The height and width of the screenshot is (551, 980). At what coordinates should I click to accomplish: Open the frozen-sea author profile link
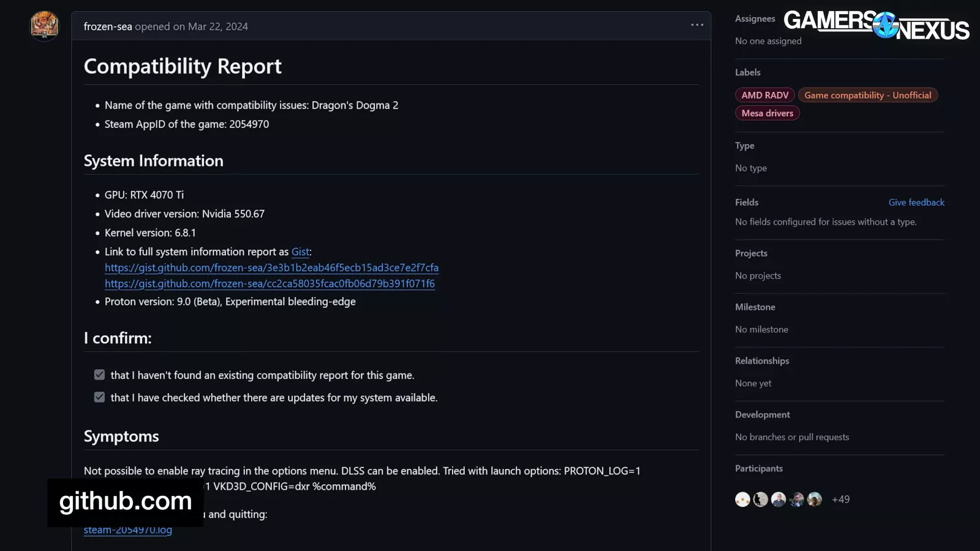(x=108, y=26)
